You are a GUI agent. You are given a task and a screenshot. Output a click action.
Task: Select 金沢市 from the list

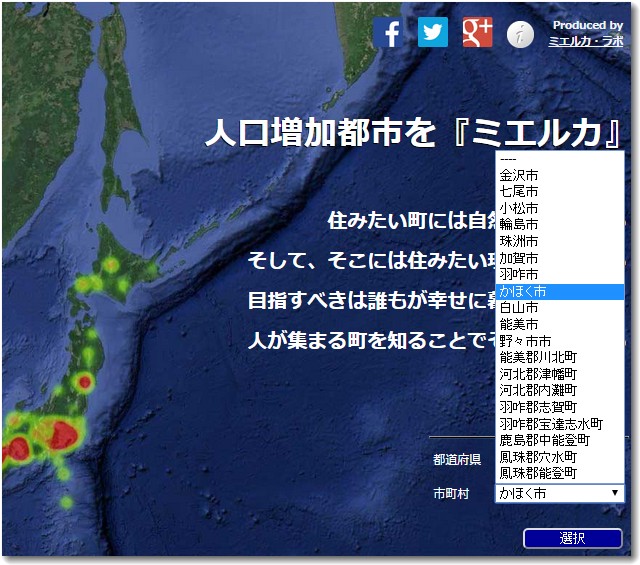click(518, 175)
